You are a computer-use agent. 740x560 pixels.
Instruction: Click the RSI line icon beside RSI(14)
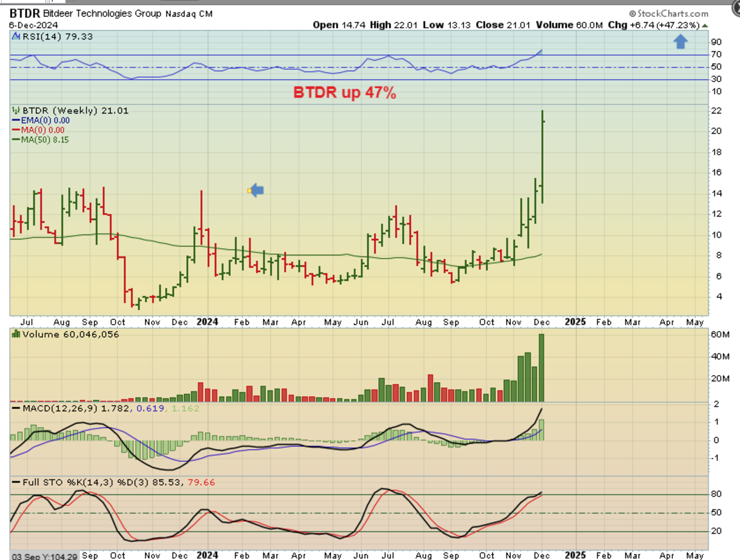(16, 36)
